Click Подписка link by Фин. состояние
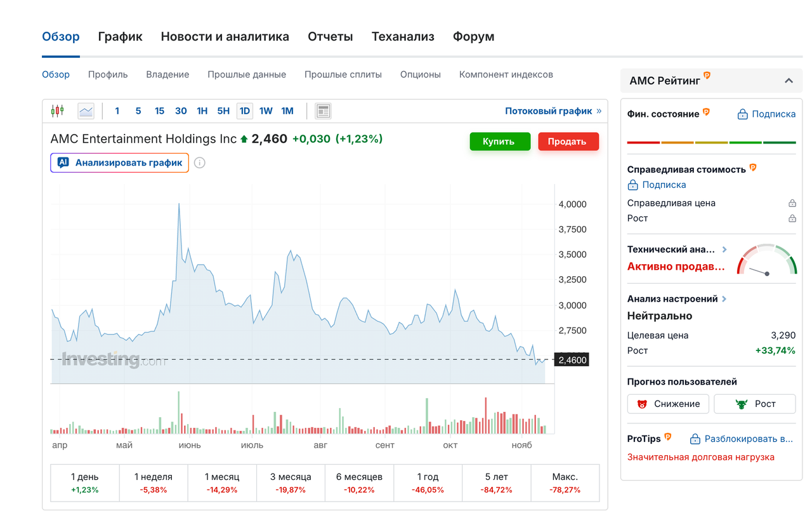The height and width of the screenshot is (518, 812). point(766,114)
